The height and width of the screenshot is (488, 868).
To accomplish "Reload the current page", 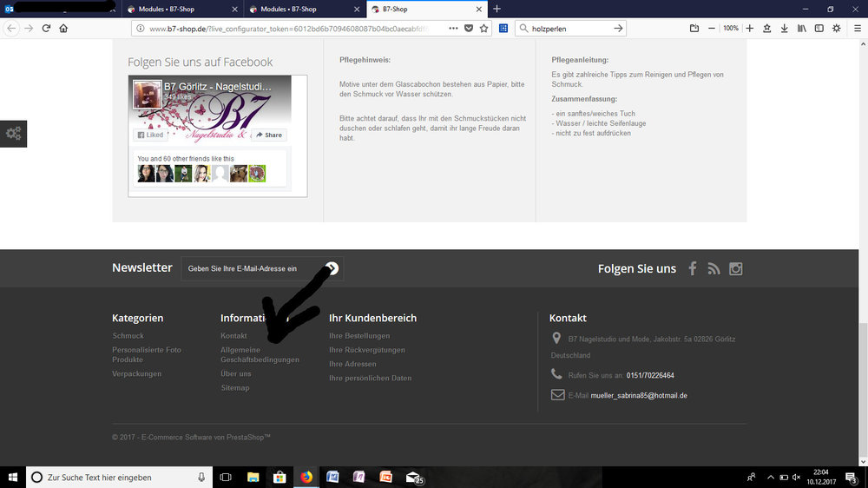I will 47,29.
